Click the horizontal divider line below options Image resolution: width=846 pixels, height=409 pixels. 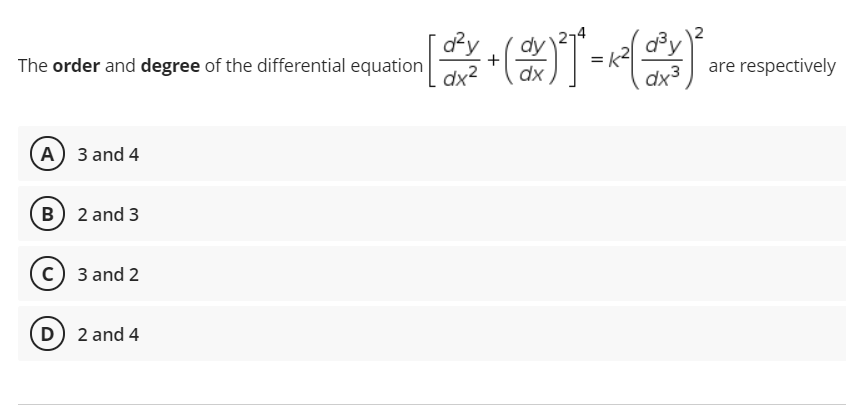tap(432, 404)
